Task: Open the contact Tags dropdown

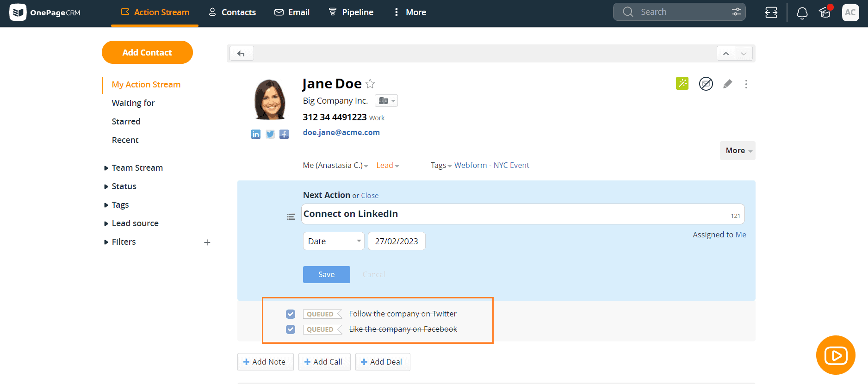Action: (x=441, y=165)
